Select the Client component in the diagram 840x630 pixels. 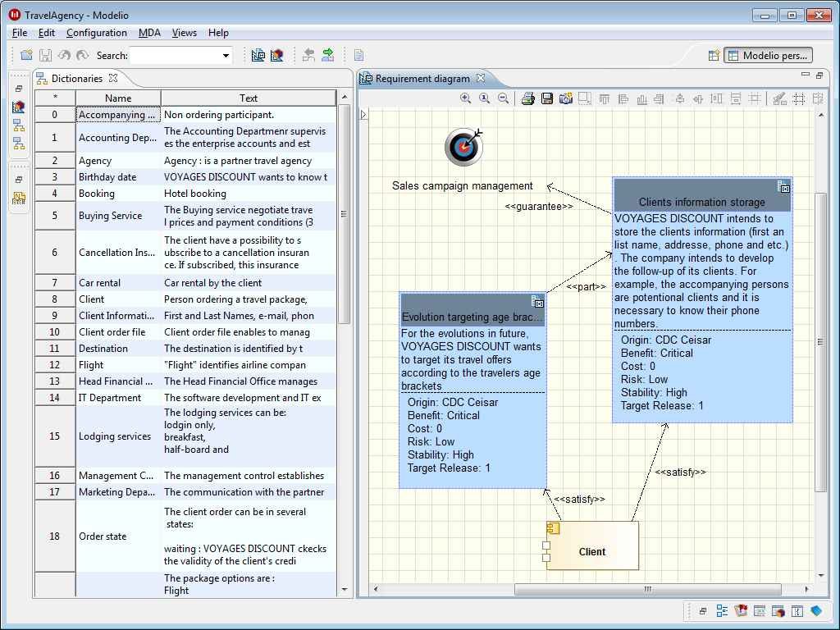click(x=591, y=552)
